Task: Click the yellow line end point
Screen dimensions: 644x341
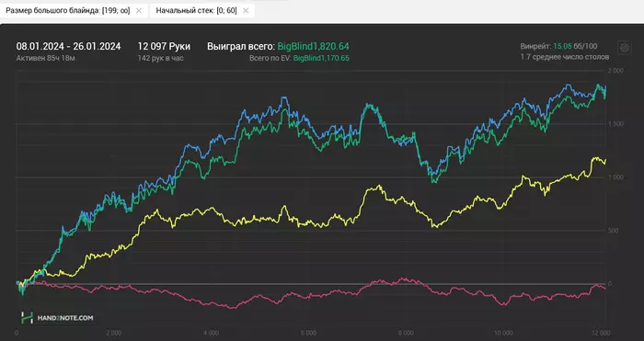Action: (x=605, y=160)
